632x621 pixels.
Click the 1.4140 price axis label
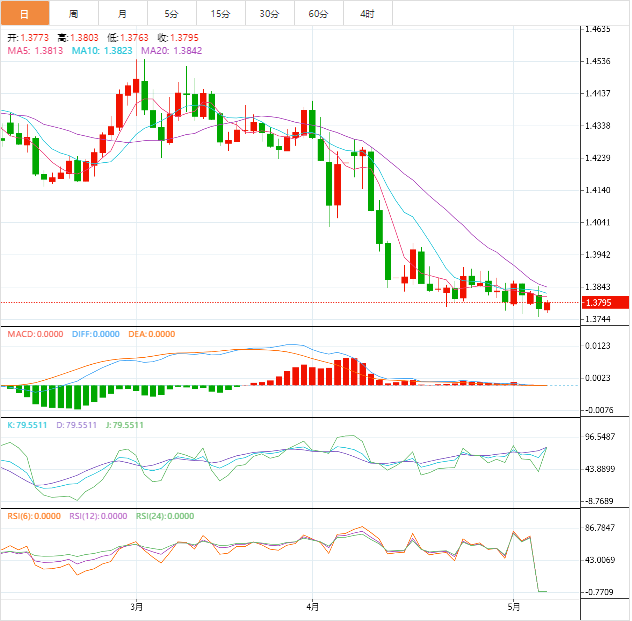click(598, 190)
